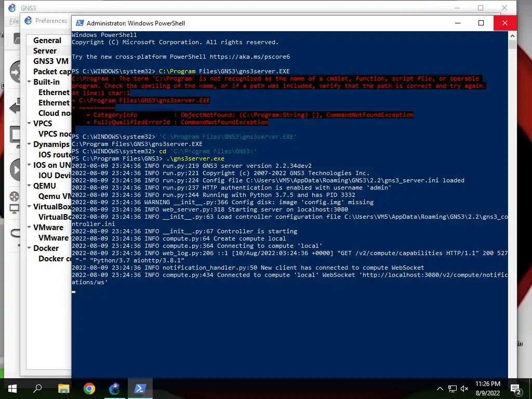Select Packet capture in Preferences

coord(52,72)
